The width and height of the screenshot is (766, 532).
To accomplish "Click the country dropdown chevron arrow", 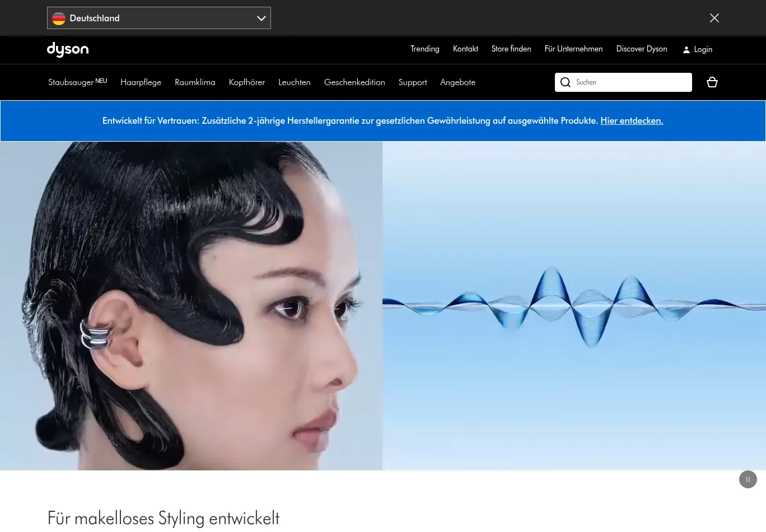I will coord(261,18).
